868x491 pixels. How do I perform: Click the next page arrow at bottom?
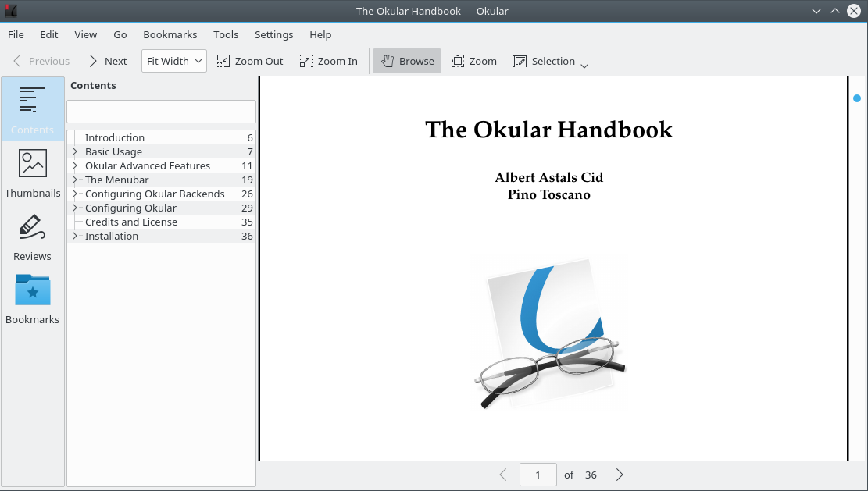(x=620, y=475)
